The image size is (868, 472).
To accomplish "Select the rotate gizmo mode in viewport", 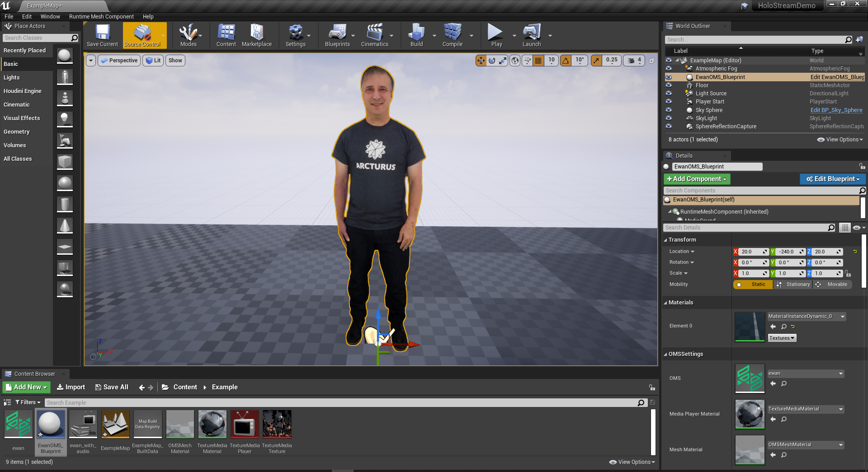I will (x=492, y=61).
